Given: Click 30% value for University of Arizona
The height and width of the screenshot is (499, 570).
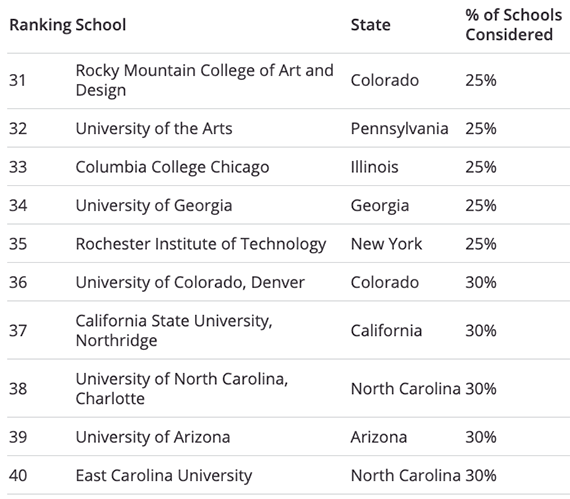Looking at the screenshot, I should [481, 437].
